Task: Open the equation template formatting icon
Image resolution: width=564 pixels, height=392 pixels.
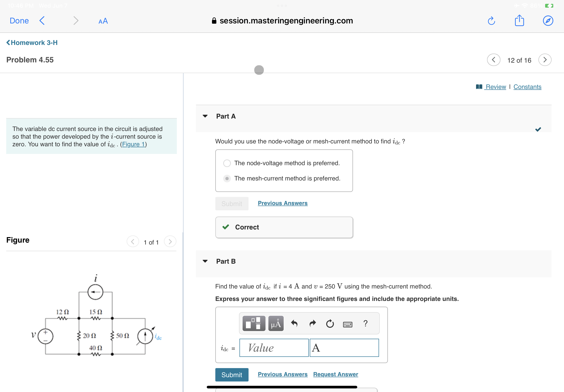Action: pos(253,323)
